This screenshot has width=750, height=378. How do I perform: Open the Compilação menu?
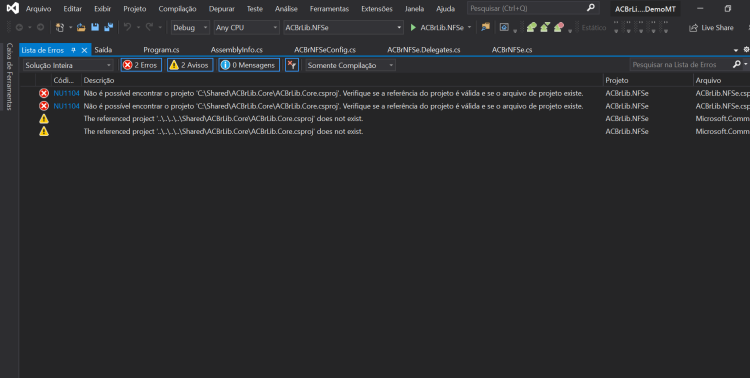[x=177, y=9]
